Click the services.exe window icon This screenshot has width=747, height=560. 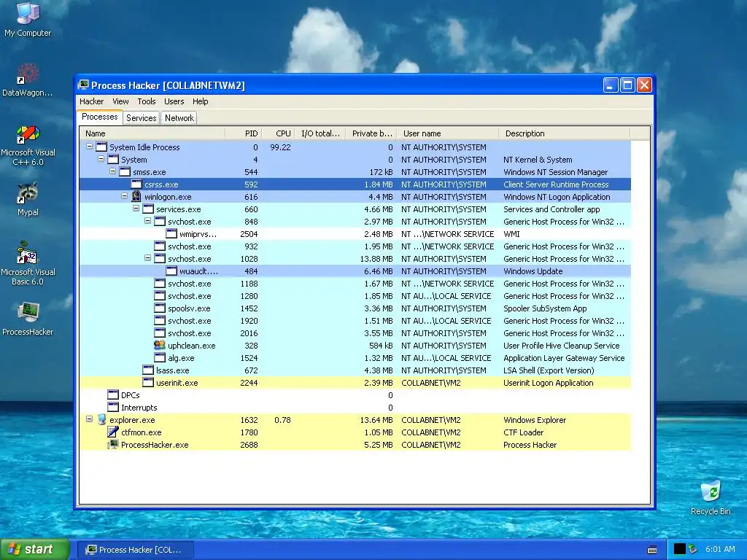coord(148,209)
